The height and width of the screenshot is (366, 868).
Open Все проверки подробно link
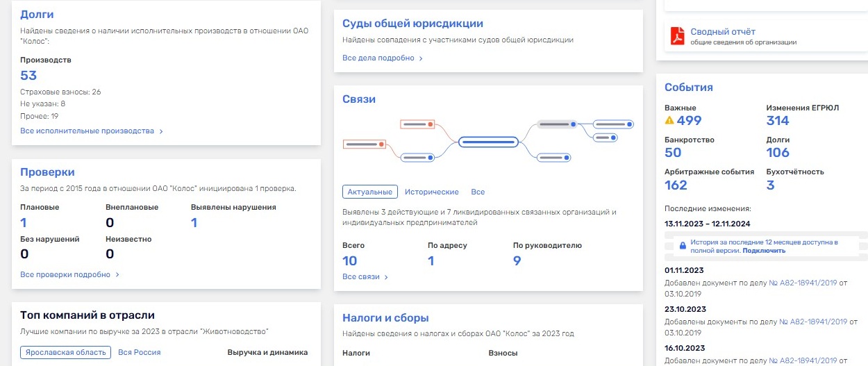coord(65,274)
